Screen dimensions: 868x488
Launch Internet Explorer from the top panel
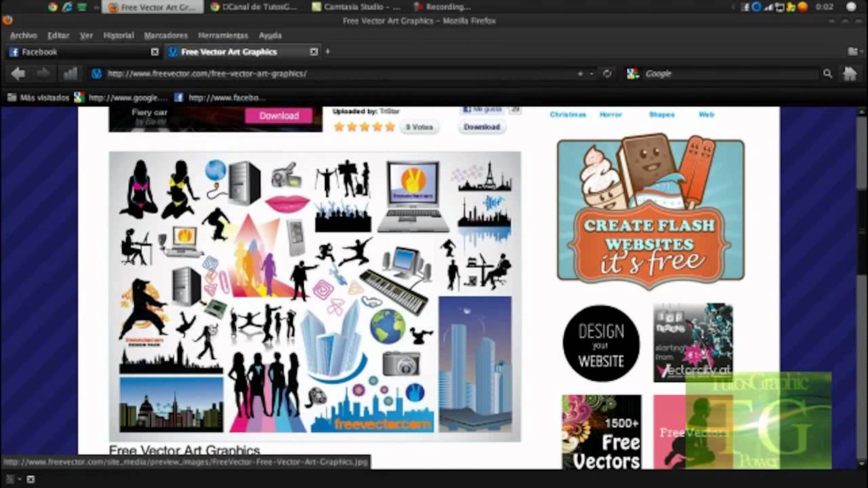click(x=67, y=7)
